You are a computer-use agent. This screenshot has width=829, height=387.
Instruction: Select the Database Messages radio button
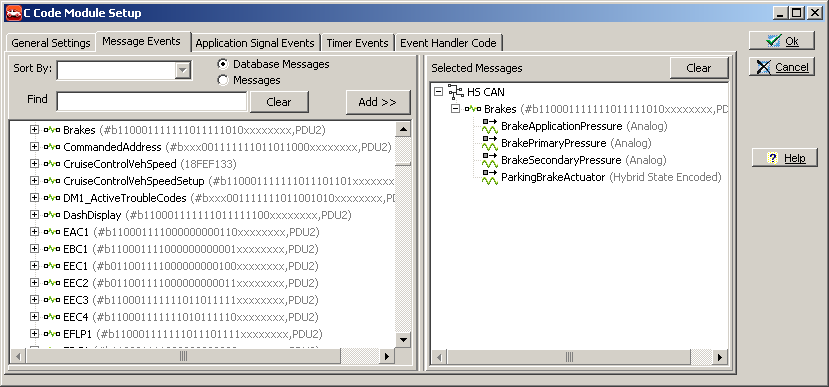click(223, 64)
